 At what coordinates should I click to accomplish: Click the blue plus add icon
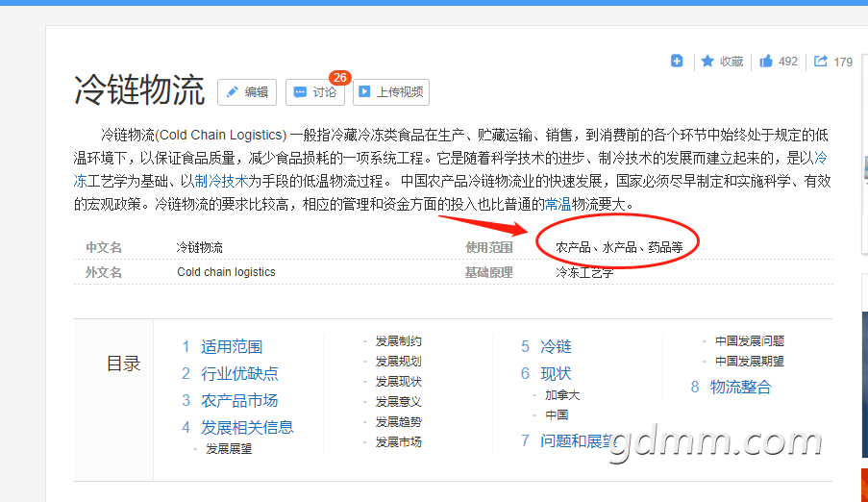677,61
